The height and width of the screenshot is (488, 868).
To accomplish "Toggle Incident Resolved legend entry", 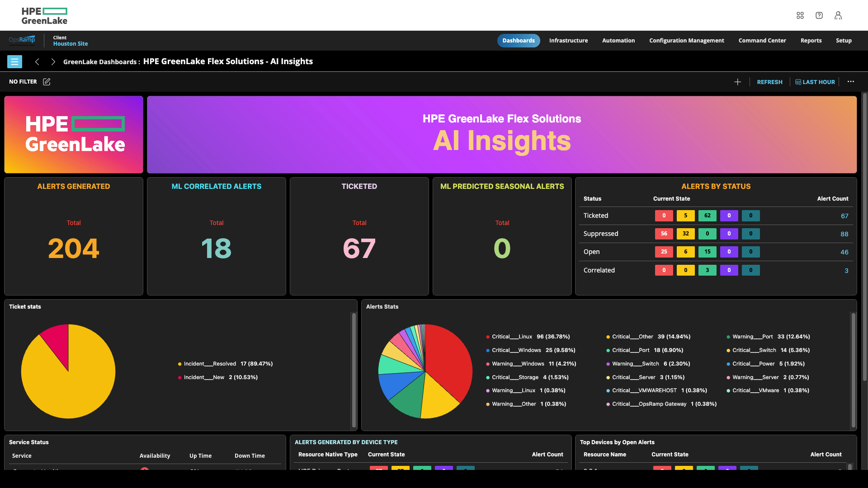I will 225,364.
